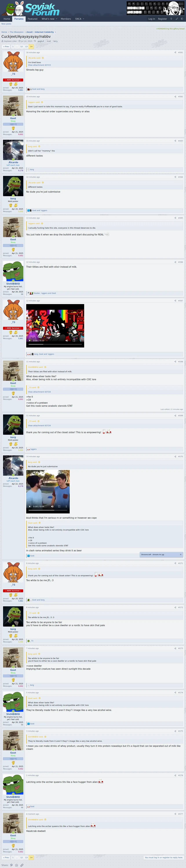Open the What's new tab

(48, 19)
